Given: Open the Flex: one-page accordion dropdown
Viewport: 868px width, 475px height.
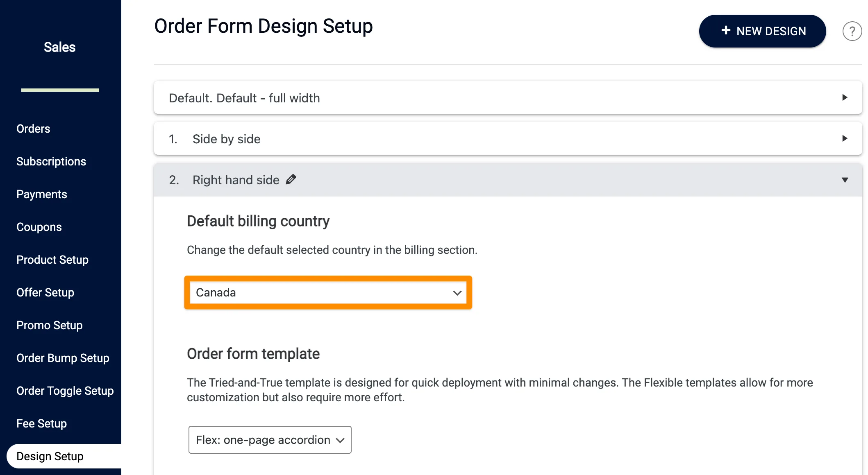Looking at the screenshot, I should 270,440.
